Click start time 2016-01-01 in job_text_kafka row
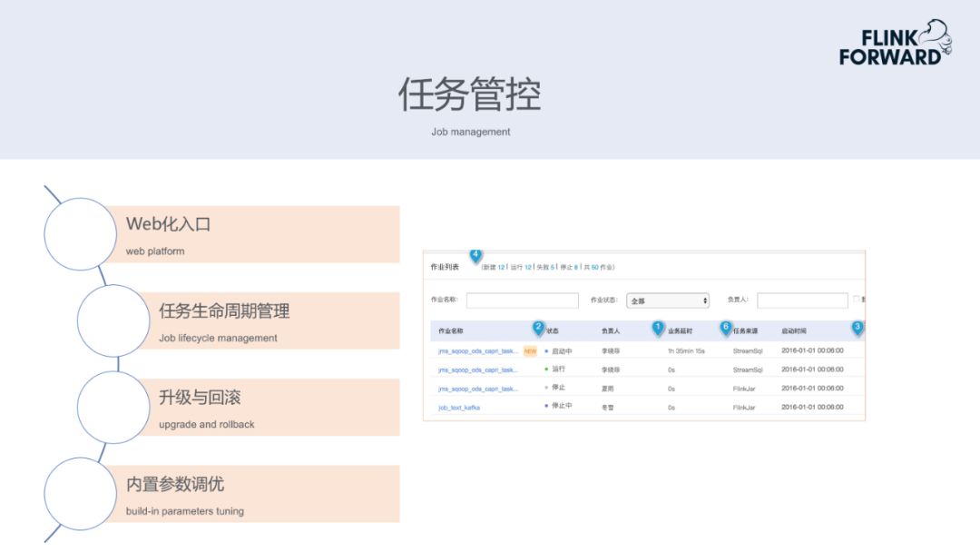Image resolution: width=980 pixels, height=552 pixels. point(812,407)
